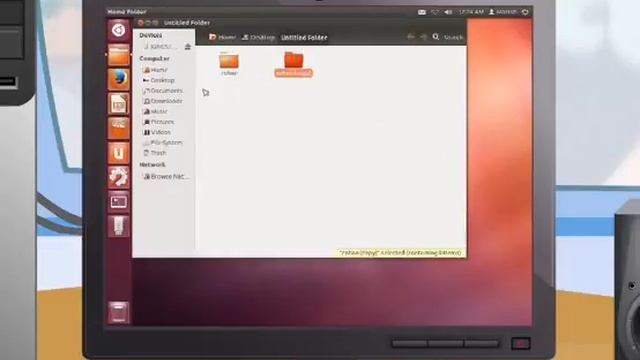Viewport: 640px width, 360px height.
Task: Open the network indicator in the top panel
Action: [x=435, y=12]
